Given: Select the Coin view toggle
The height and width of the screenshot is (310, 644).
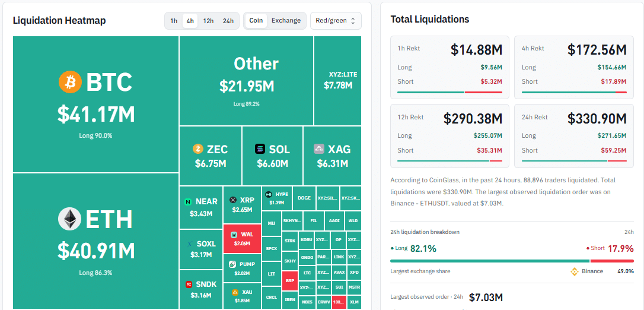Looking at the screenshot, I should (x=256, y=21).
